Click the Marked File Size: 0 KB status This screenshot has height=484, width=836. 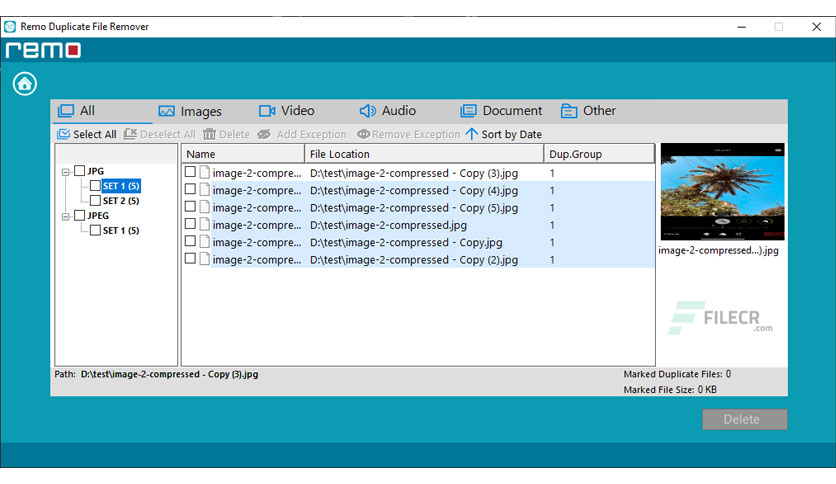pos(670,390)
